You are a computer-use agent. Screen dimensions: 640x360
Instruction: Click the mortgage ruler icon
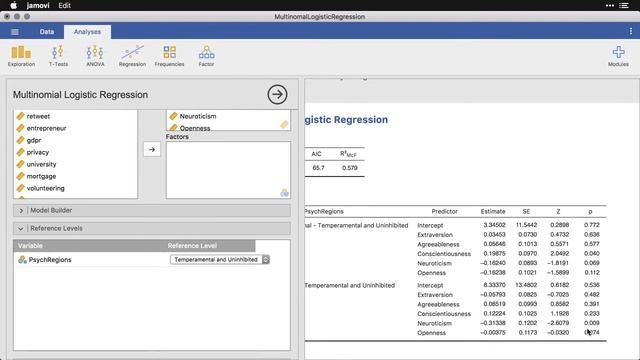pyautogui.click(x=20, y=176)
